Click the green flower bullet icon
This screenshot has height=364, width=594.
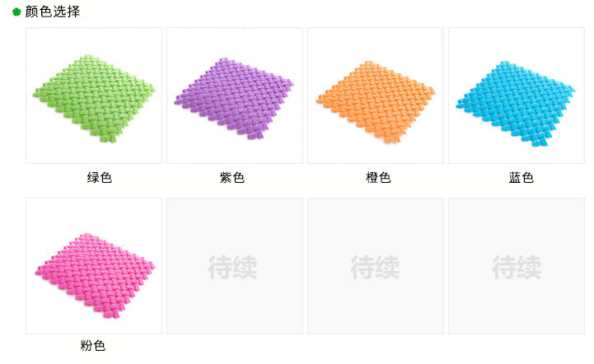(x=16, y=12)
